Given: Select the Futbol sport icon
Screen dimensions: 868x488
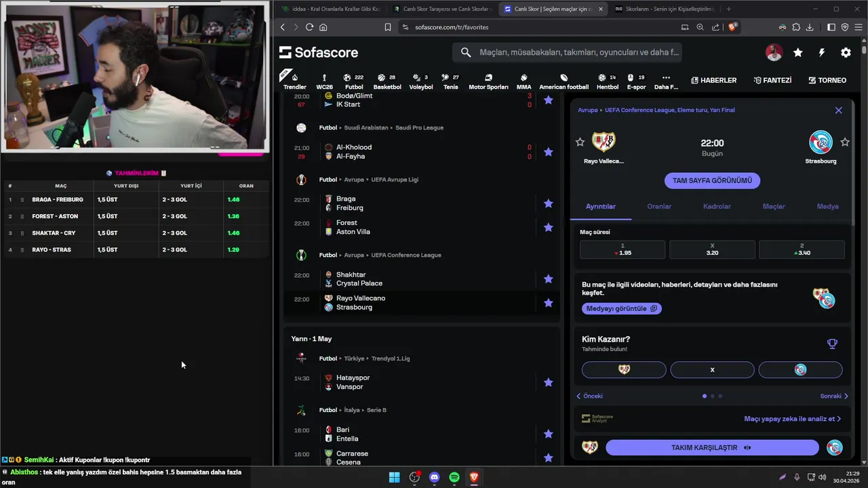Looking at the screenshot, I should coord(353,80).
